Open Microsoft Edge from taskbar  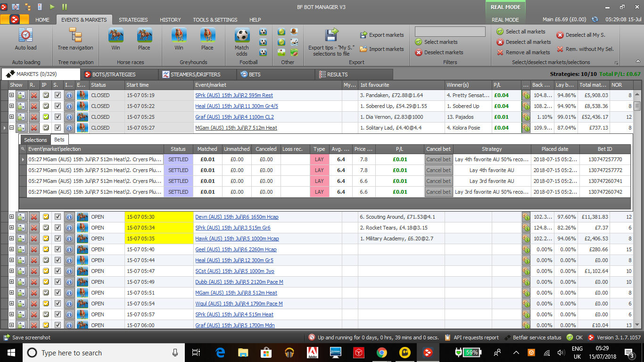(x=220, y=353)
